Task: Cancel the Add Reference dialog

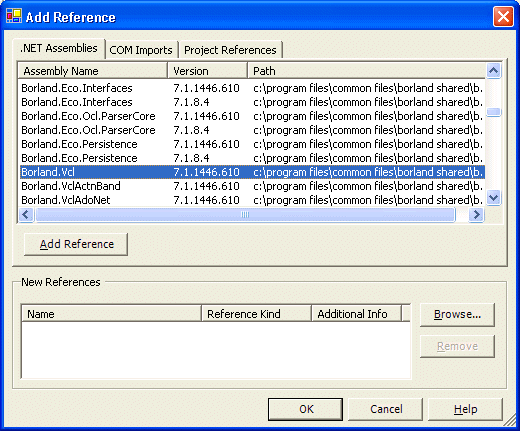Action: coord(386,409)
